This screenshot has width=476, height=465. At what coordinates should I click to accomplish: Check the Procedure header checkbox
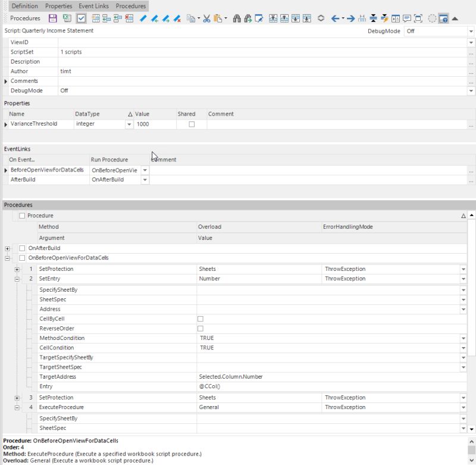[x=22, y=216]
